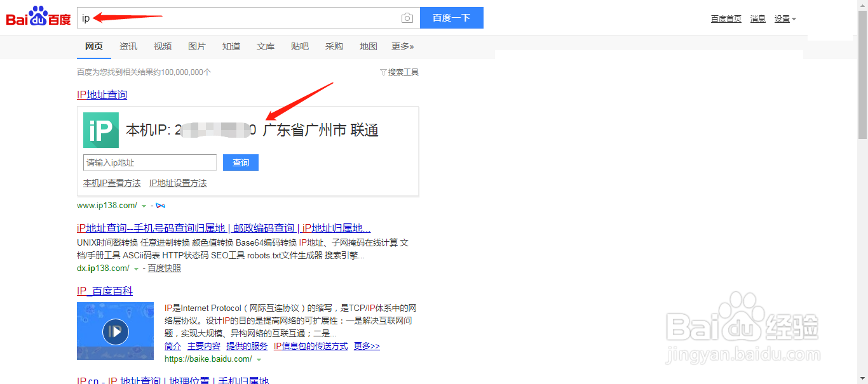The height and width of the screenshot is (384, 868).
Task: Click the funnel icon beside 搜索工具
Action: (383, 72)
